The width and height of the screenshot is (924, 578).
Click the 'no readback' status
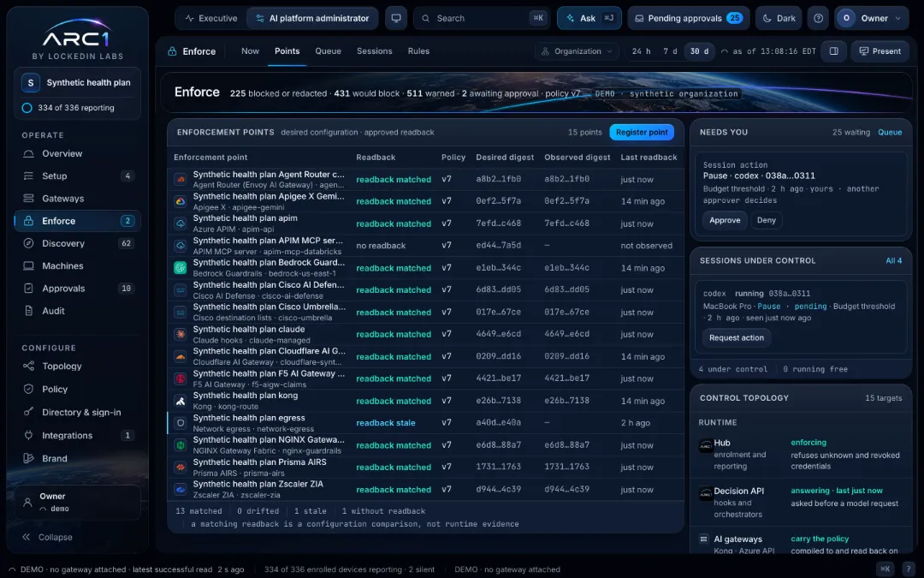(381, 246)
